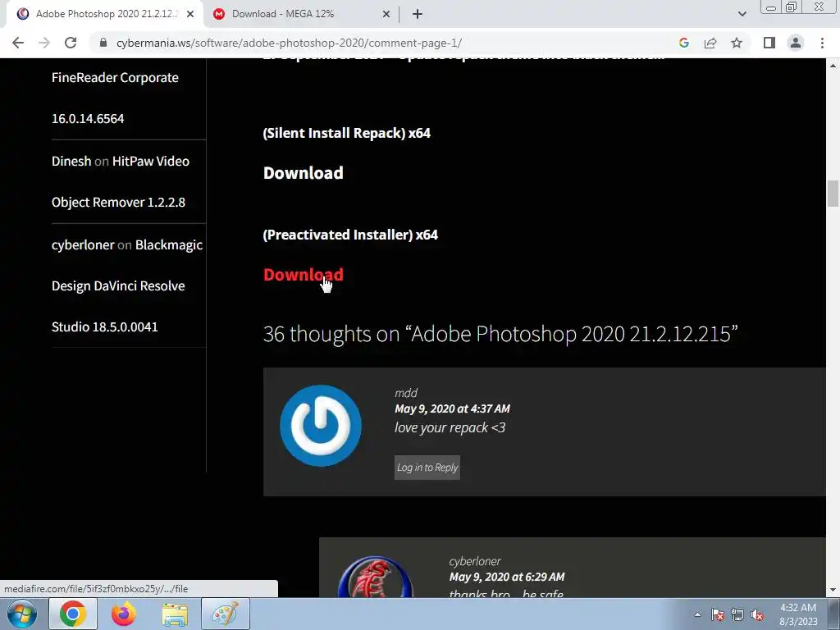Image resolution: width=840 pixels, height=630 pixels.
Task: Open HitPaw Video Object Remover link
Action: point(121,181)
